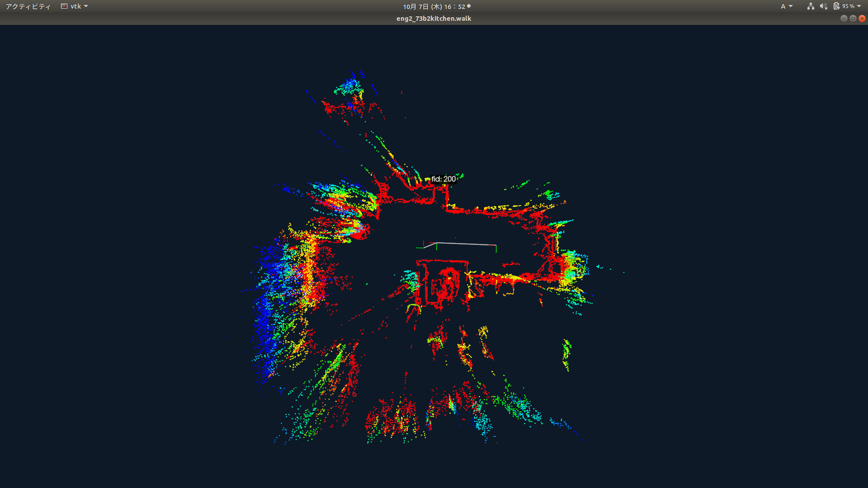The width and height of the screenshot is (868, 488).
Task: Expand the system menu arrow at far right
Action: click(x=859, y=6)
